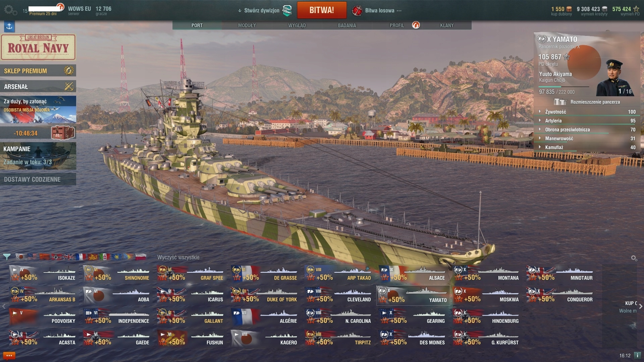Image resolution: width=644 pixels, height=362 pixels.
Task: Switch to the BADANIA tab
Action: (x=347, y=25)
